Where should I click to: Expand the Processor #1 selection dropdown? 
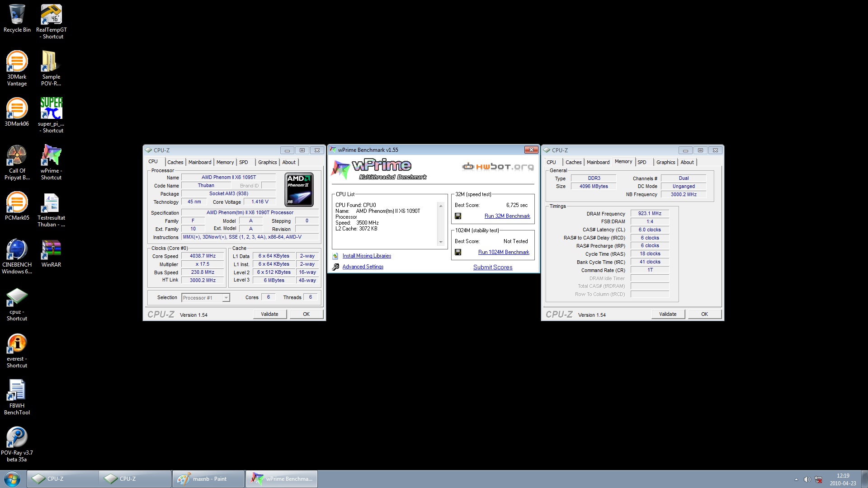pos(226,298)
